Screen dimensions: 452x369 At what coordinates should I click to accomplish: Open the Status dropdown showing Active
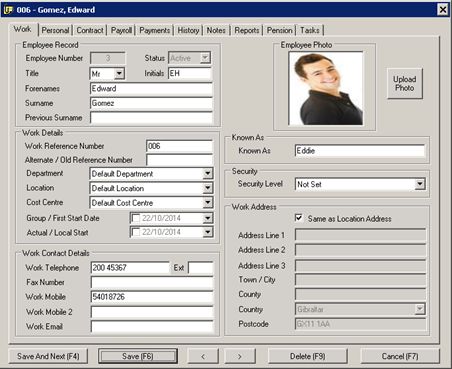pos(205,58)
